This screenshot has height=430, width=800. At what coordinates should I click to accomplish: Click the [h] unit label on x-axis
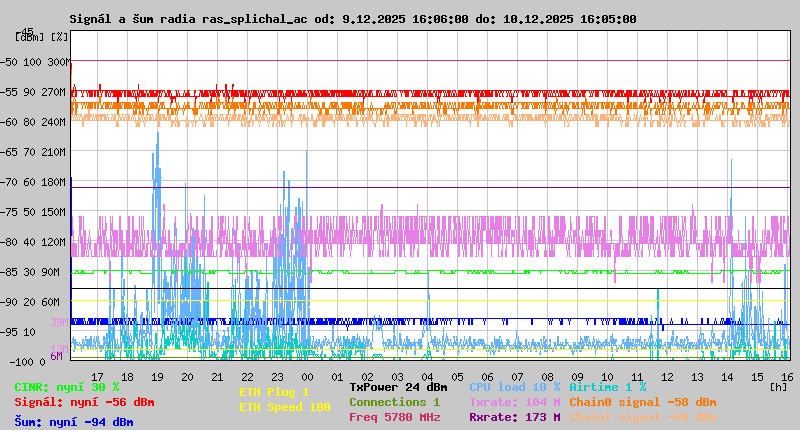click(778, 386)
